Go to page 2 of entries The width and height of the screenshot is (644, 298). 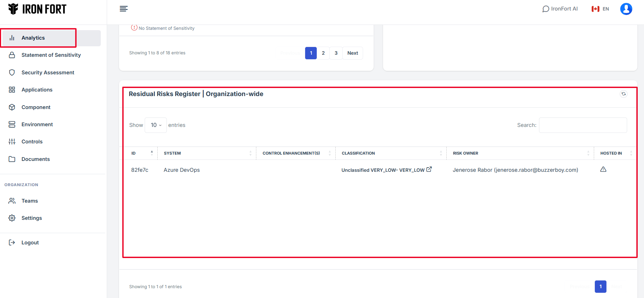[323, 53]
